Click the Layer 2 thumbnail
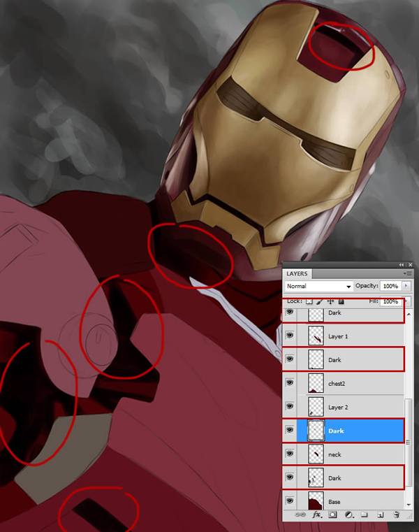 pos(316,406)
